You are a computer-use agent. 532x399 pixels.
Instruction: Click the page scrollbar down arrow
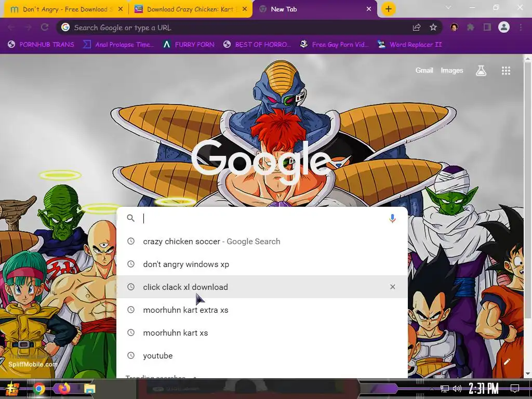coord(528,374)
